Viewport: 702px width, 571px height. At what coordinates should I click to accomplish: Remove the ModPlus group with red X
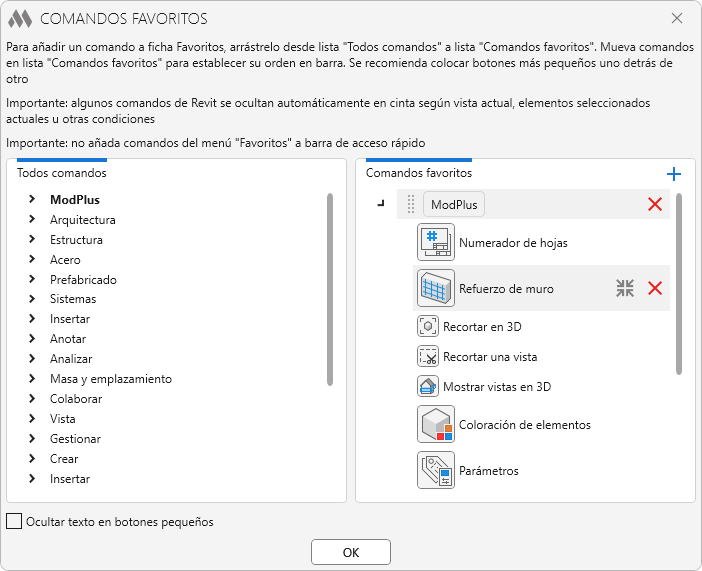click(655, 204)
